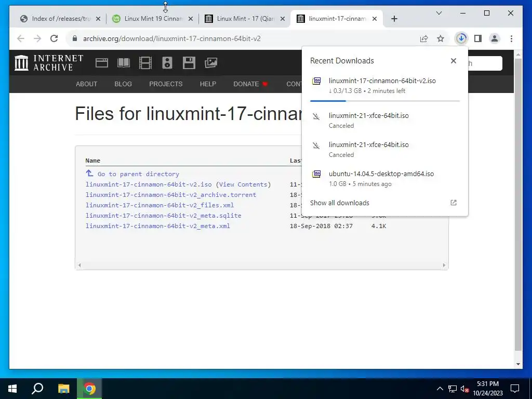Click the muted volume tray icon
Viewport: 532px width, 399px height.
point(464,389)
